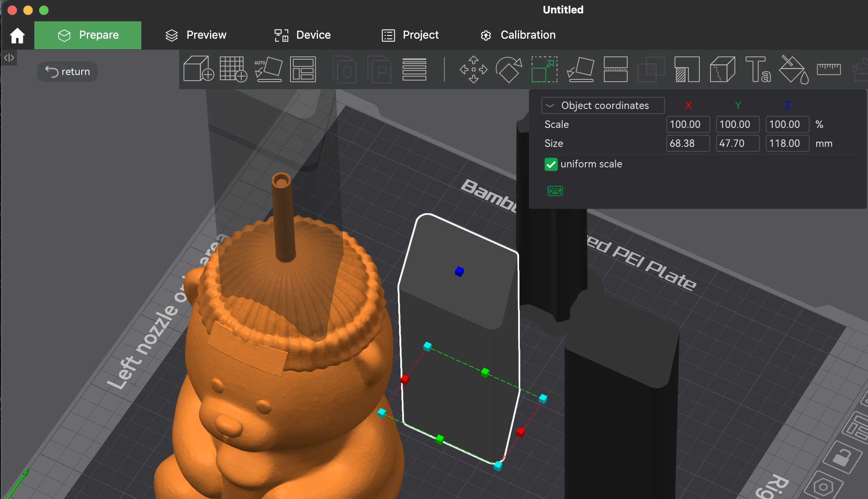868x499 pixels.
Task: Open the Calibration tab
Action: [518, 35]
